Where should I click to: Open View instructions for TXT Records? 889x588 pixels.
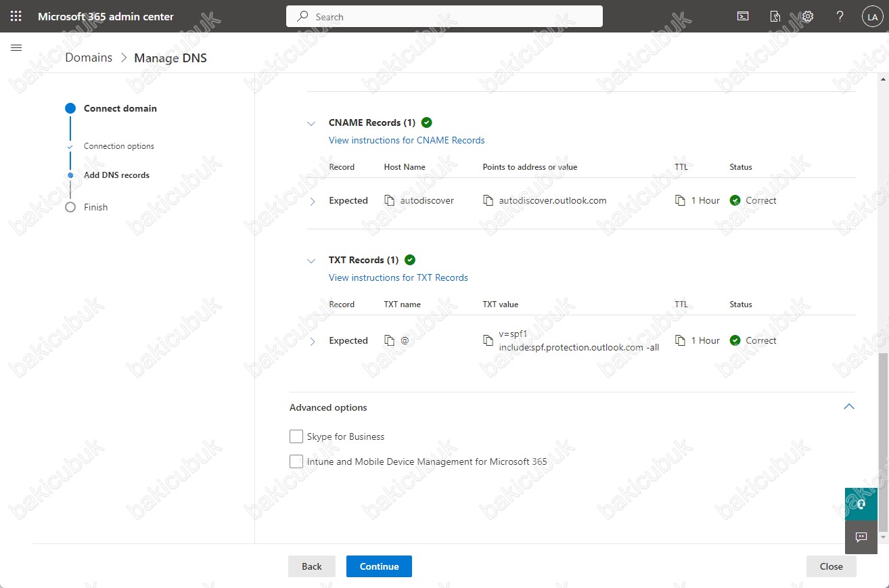(398, 277)
